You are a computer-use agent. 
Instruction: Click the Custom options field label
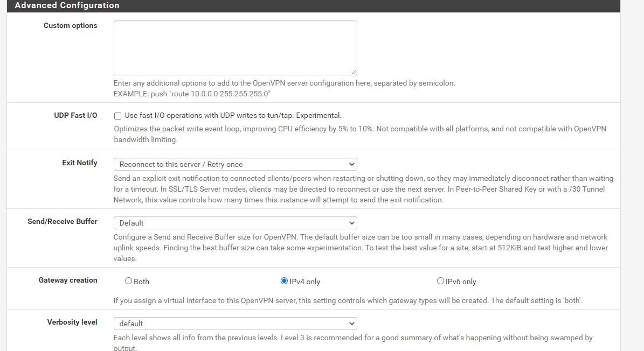(x=70, y=25)
